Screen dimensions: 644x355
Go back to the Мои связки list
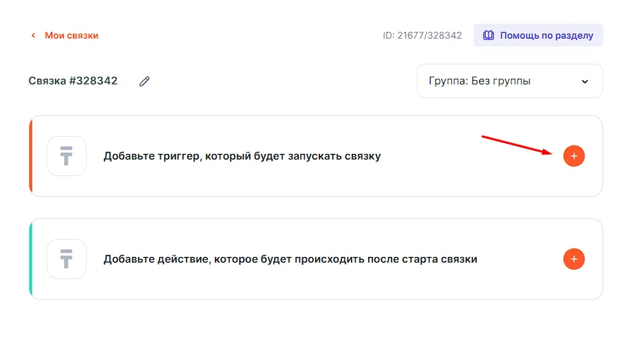[x=71, y=35]
